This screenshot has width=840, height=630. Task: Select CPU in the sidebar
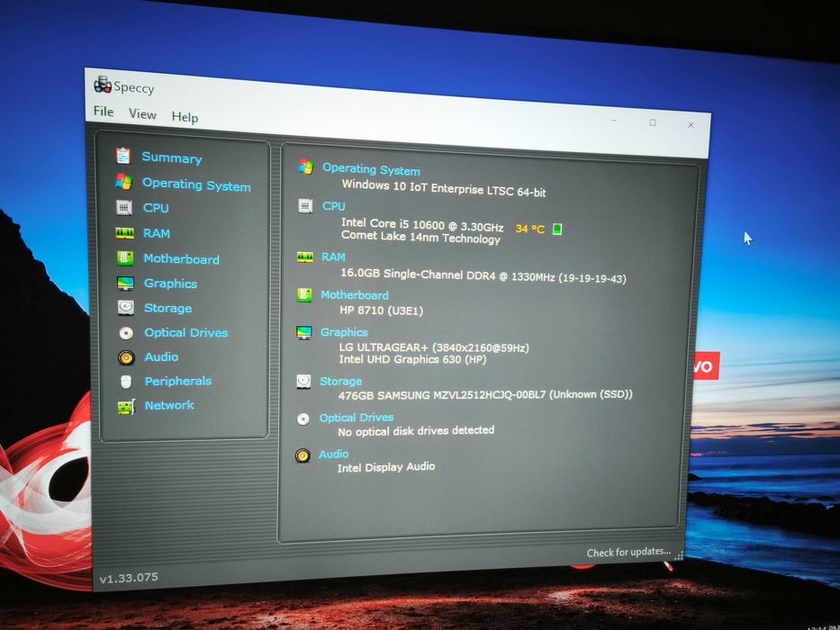[156, 208]
